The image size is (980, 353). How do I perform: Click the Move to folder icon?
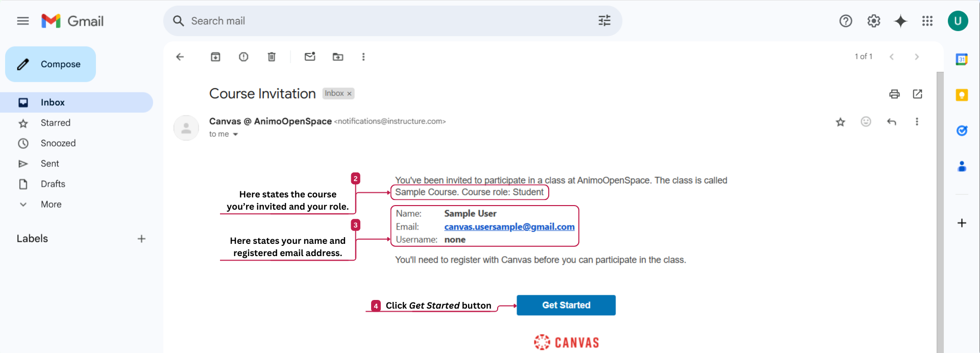(x=338, y=57)
